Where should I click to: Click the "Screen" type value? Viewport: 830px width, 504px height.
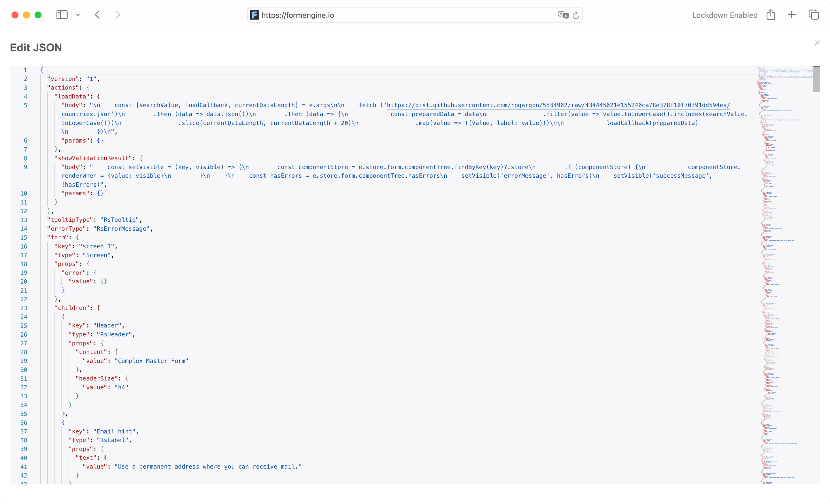(97, 255)
